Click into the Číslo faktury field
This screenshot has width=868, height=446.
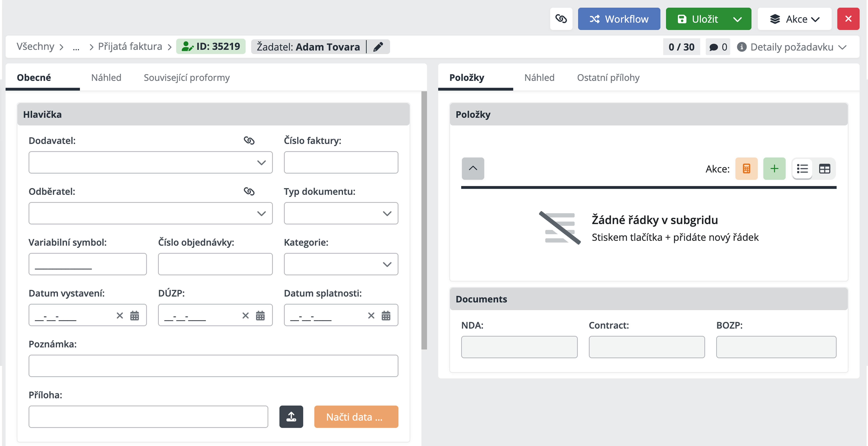coord(341,163)
